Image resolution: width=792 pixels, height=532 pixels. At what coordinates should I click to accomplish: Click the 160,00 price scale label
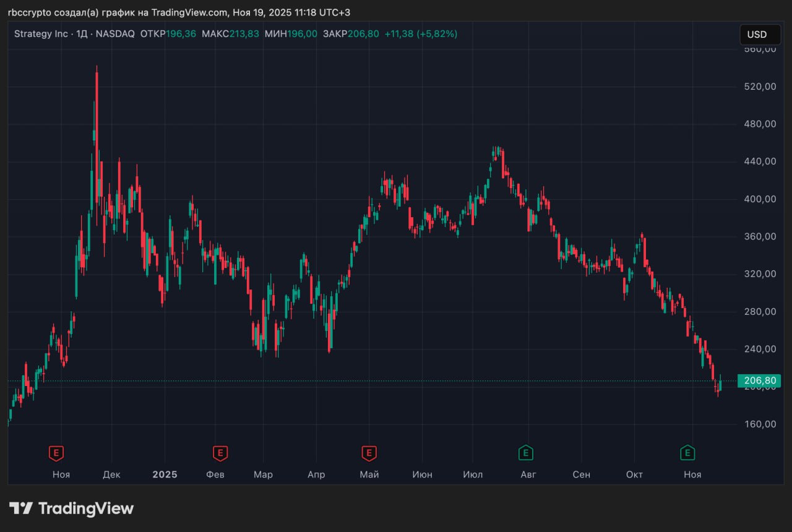[x=760, y=424]
